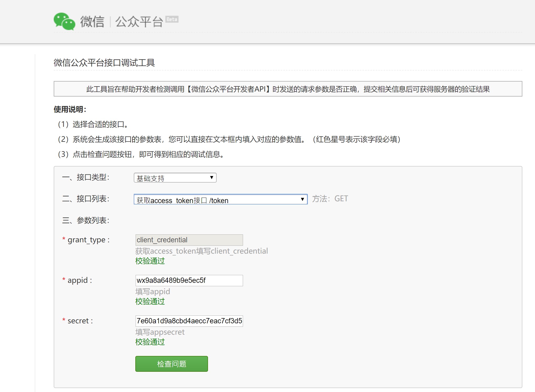
Task: Click the 填写appid hint text
Action: coord(153,292)
